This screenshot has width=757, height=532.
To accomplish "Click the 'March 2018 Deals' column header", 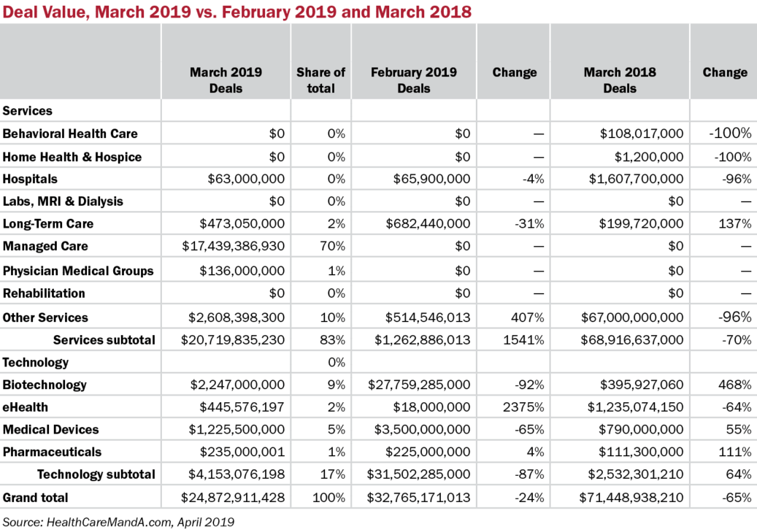I will (619, 80).
